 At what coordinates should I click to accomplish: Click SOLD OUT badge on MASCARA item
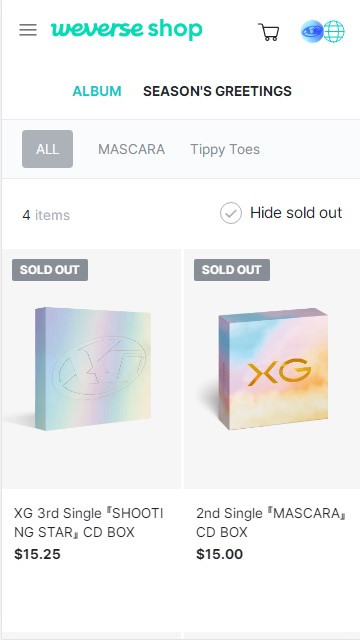click(x=232, y=270)
